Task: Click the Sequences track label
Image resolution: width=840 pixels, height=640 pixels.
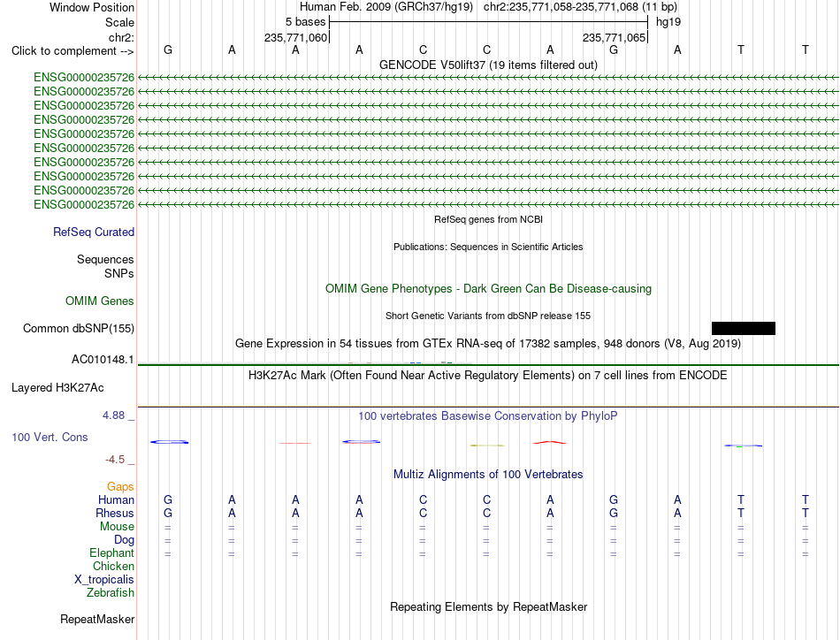Action: point(105,259)
